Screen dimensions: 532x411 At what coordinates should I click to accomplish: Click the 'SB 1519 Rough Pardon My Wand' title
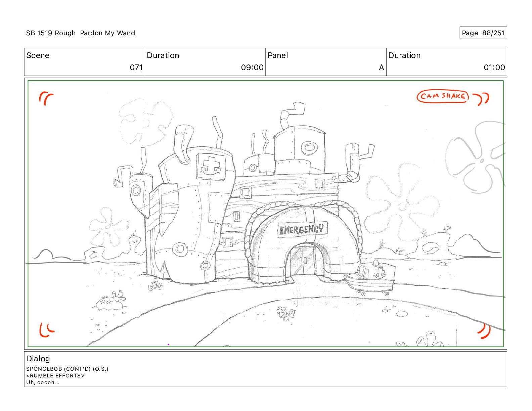point(81,33)
